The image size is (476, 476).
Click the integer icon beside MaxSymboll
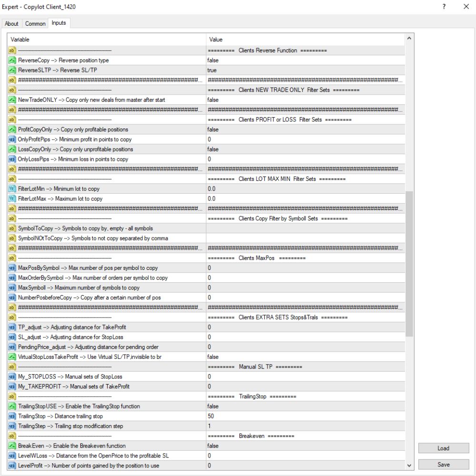pos(12,288)
